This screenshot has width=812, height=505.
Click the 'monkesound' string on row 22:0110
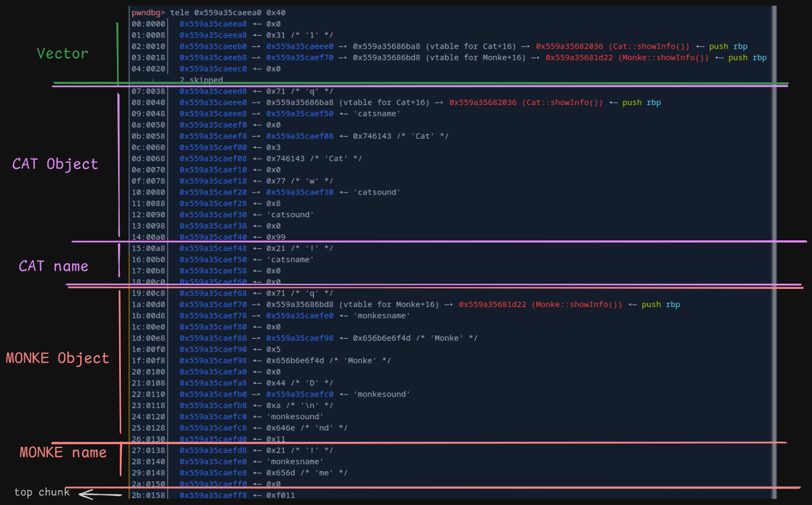coord(382,394)
